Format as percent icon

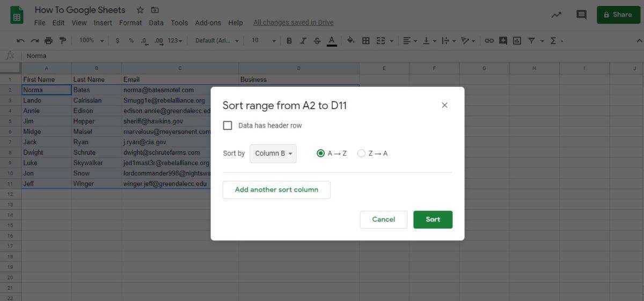[131, 41]
